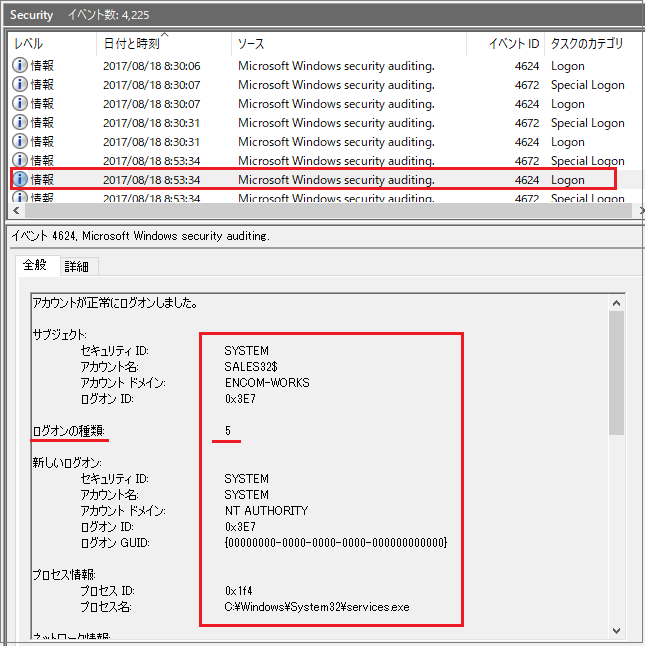The image size is (645, 646).
Task: Click the services.exe process path
Action: tap(317, 607)
